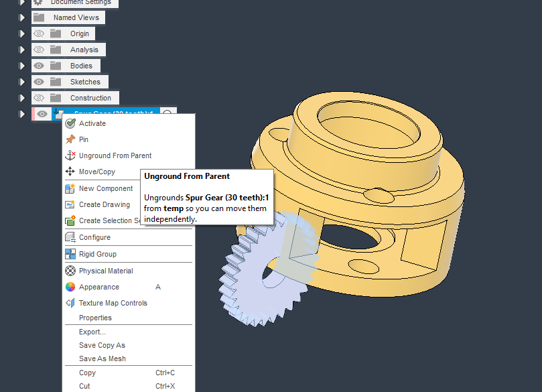
Task: Click the Sketches folder icon
Action: pyautogui.click(x=56, y=82)
